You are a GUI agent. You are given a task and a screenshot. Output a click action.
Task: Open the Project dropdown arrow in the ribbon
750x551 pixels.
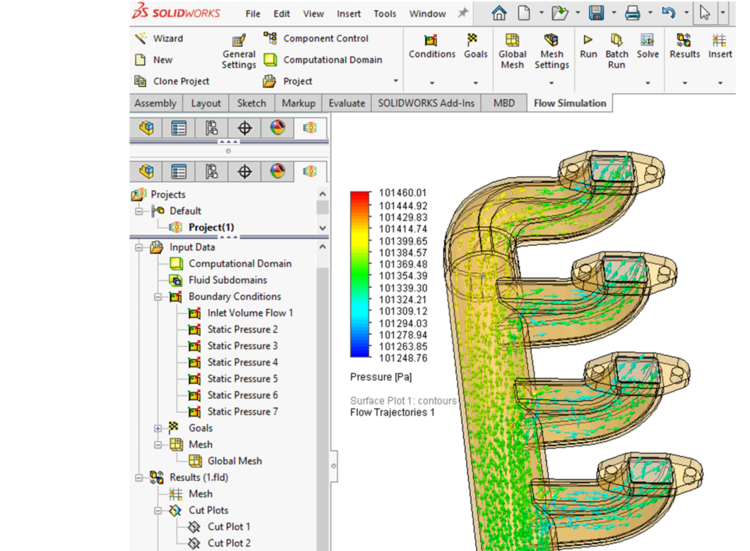point(396,82)
